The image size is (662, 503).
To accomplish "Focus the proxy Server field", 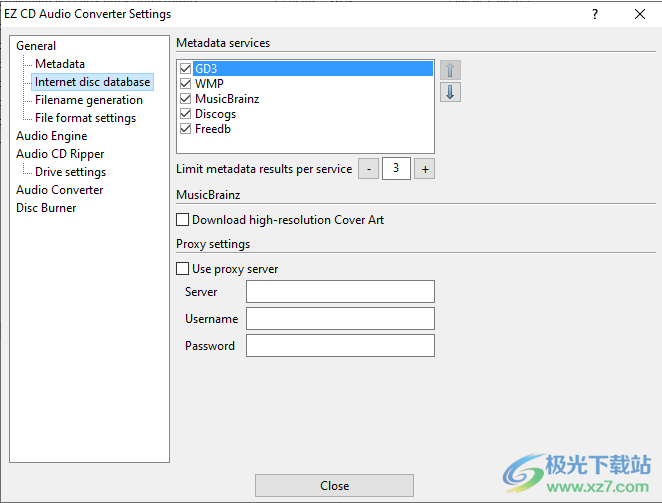I will pyautogui.click(x=340, y=291).
